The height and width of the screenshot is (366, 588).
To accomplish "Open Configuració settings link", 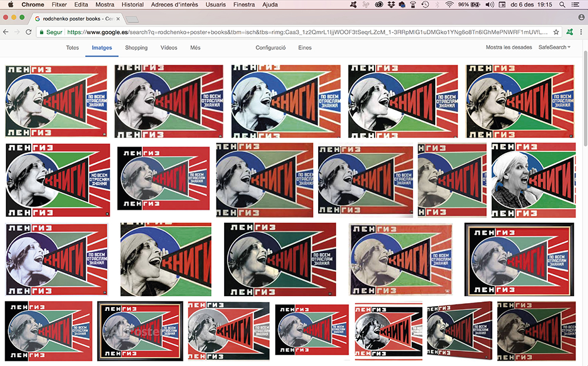I will [x=270, y=48].
